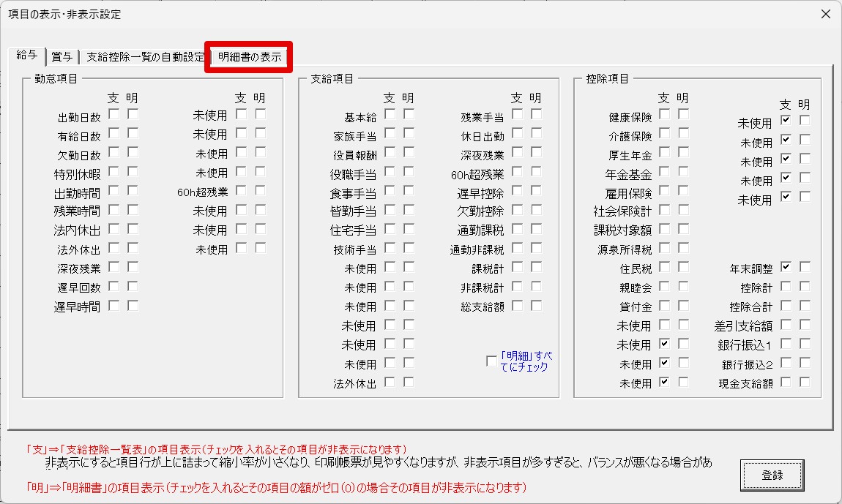
Task: Check the 支 box for 通勤非課税
Action: (x=517, y=248)
